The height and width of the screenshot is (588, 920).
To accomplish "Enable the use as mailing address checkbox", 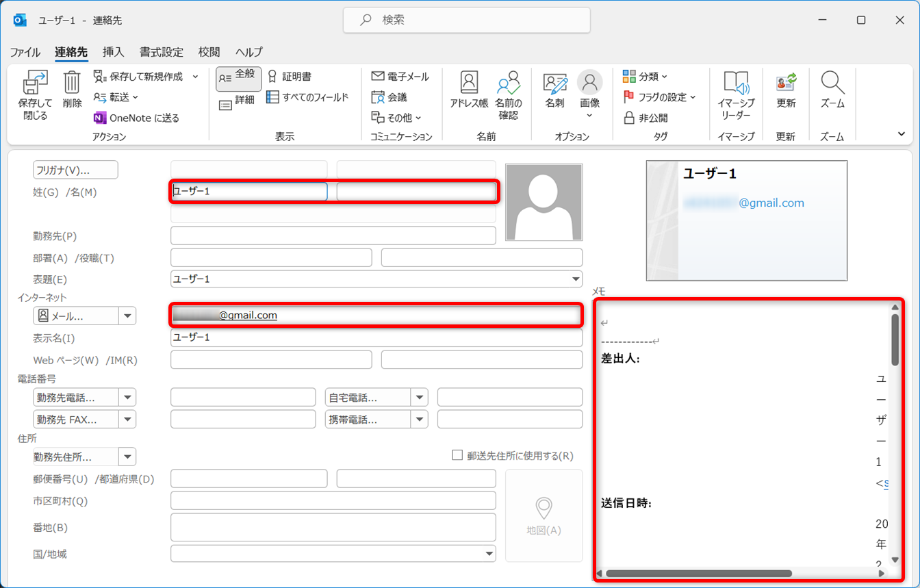I will tap(458, 455).
